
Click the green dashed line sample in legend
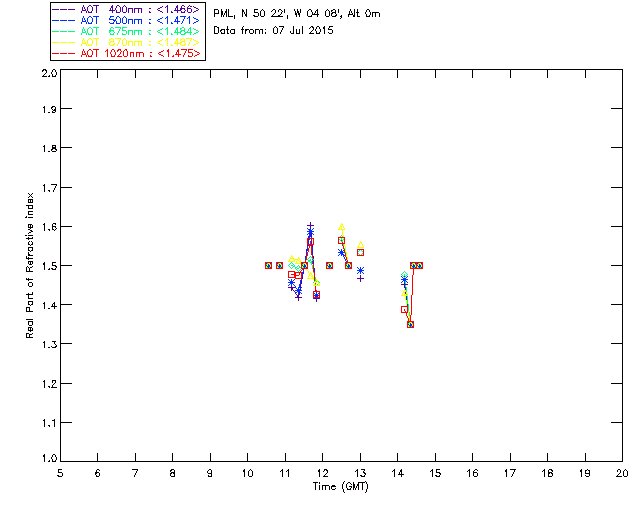tap(64, 31)
